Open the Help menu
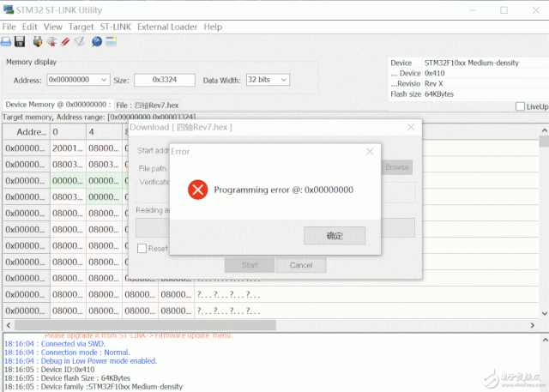The height and width of the screenshot is (392, 549). click(213, 27)
